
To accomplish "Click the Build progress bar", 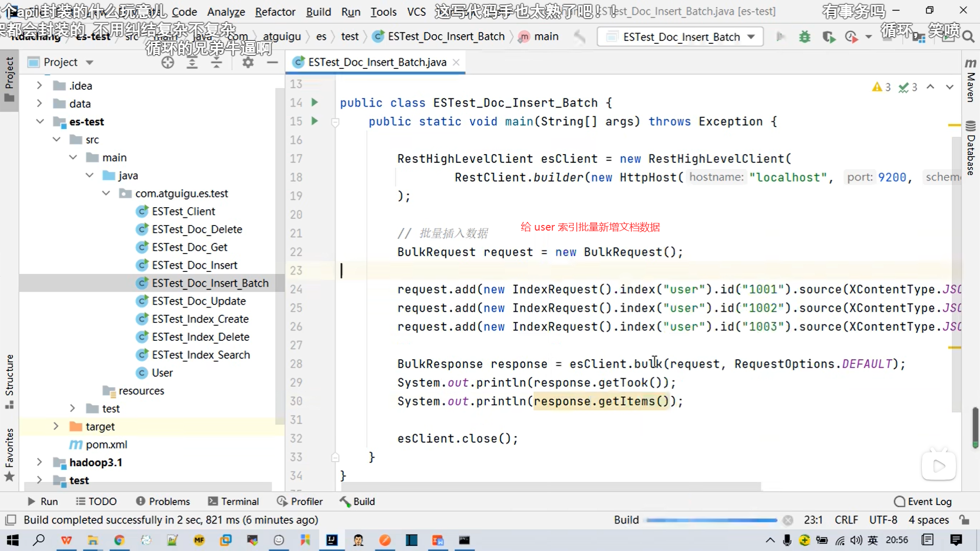I will [711, 520].
